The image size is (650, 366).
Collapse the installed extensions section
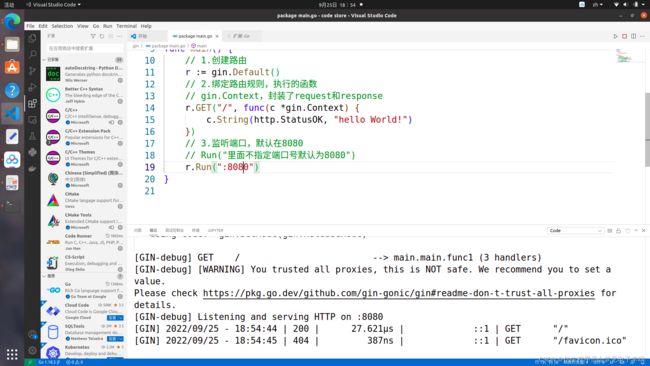point(83,60)
